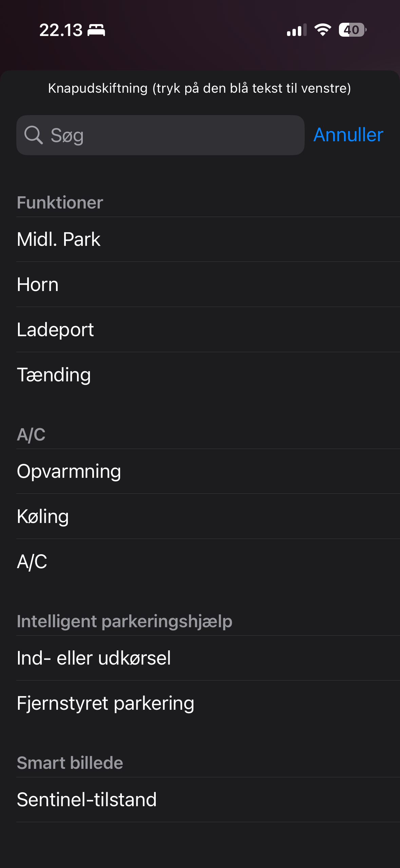Image resolution: width=400 pixels, height=868 pixels.
Task: Select Opvarmning under A/C
Action: (69, 471)
